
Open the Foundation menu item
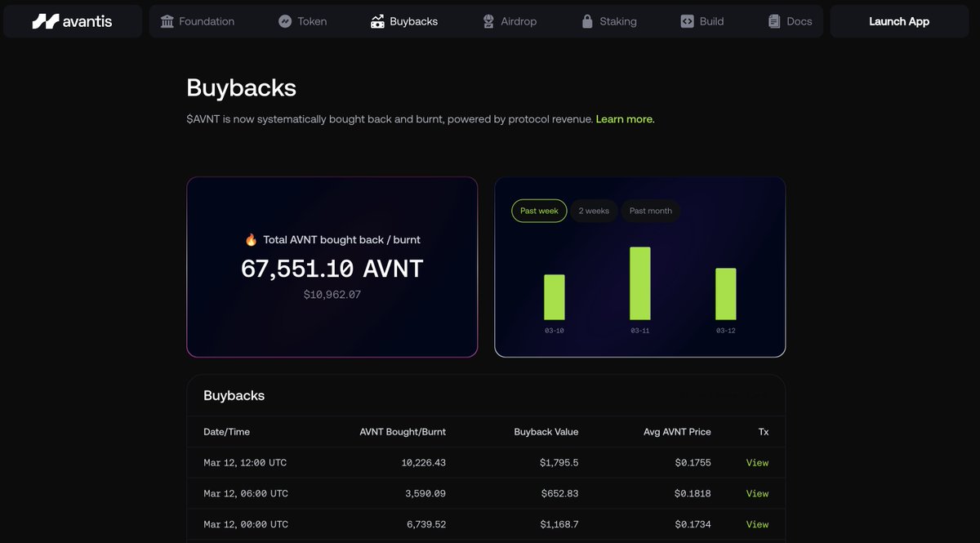tap(197, 21)
